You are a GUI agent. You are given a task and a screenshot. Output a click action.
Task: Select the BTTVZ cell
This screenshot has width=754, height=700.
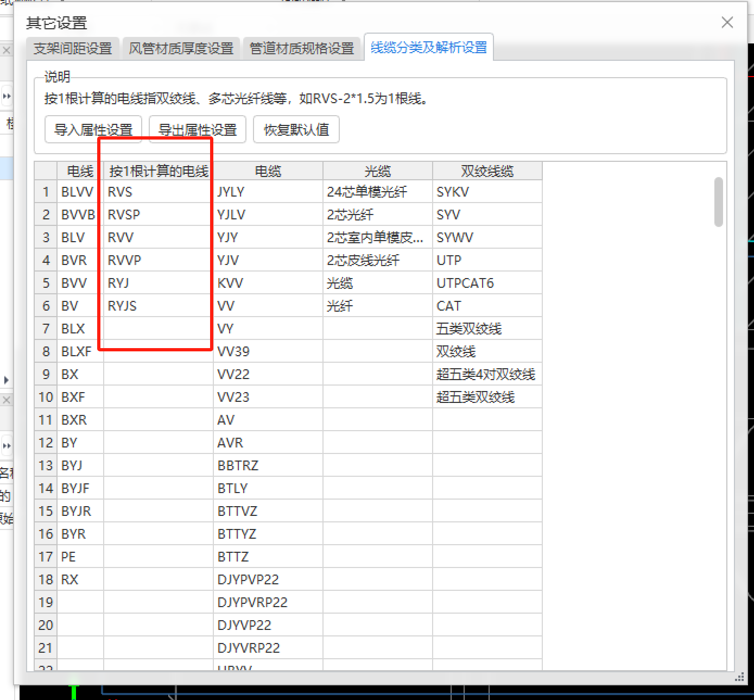point(268,511)
